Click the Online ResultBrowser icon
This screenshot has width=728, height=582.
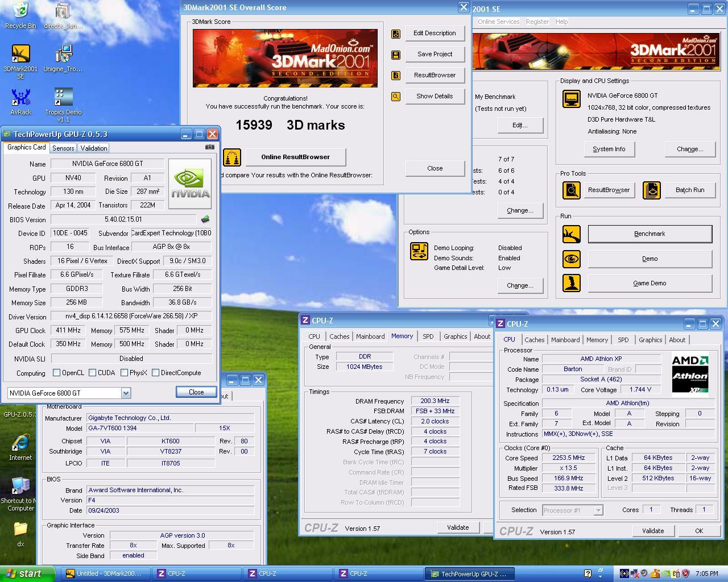(x=232, y=157)
